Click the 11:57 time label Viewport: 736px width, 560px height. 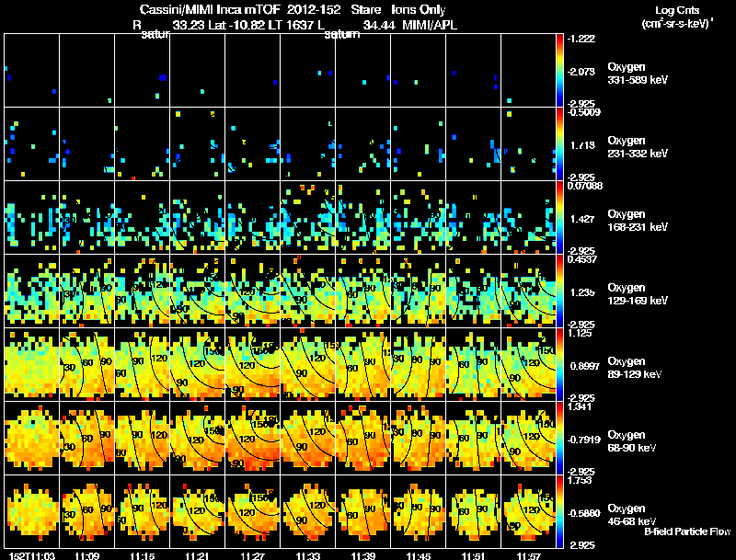coord(528,556)
